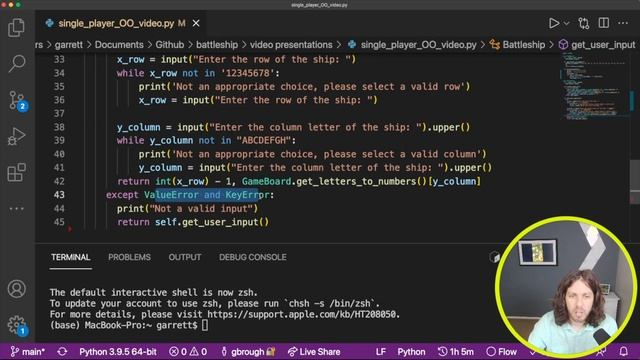Select Python 3.9.5 64-bit interpreter

[118, 351]
